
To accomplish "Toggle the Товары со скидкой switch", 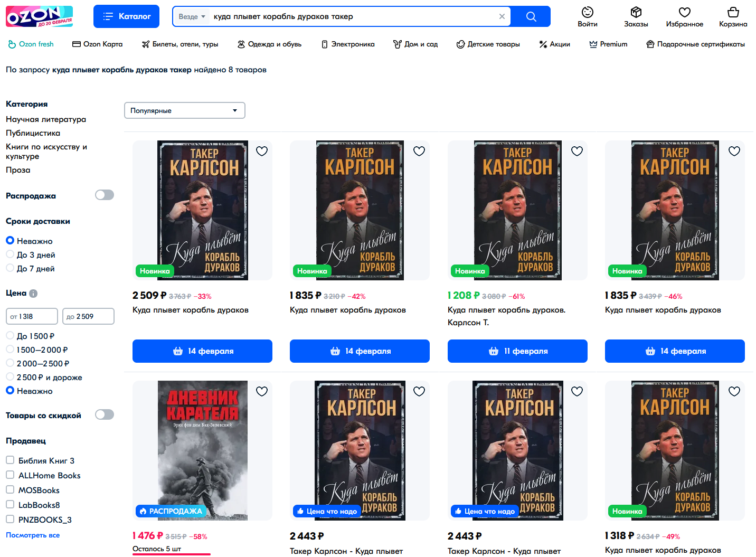I will [x=105, y=414].
